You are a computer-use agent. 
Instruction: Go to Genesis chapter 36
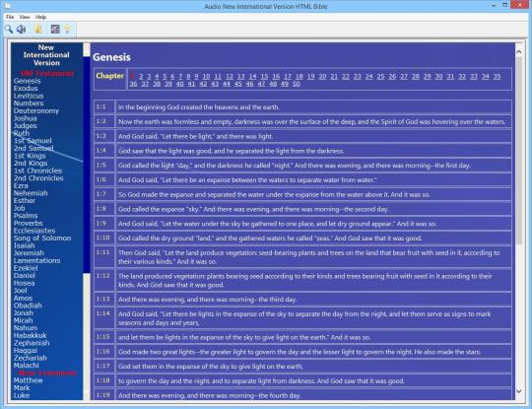click(133, 84)
